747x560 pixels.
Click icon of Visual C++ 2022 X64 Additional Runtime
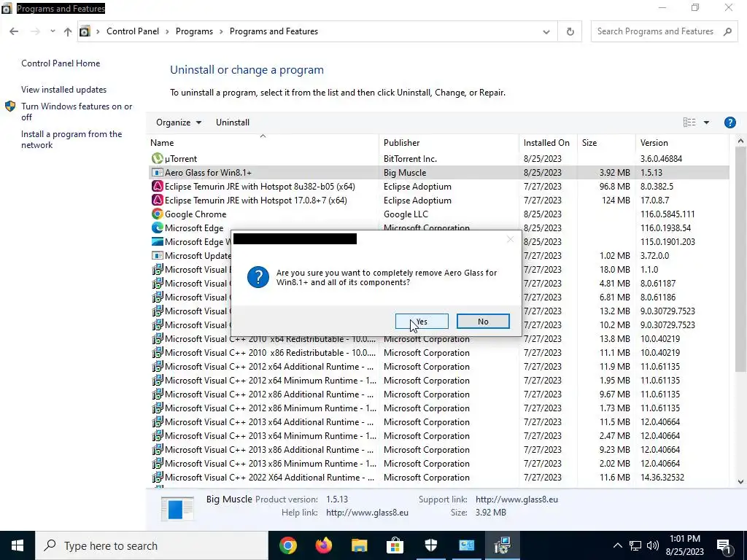(x=158, y=477)
